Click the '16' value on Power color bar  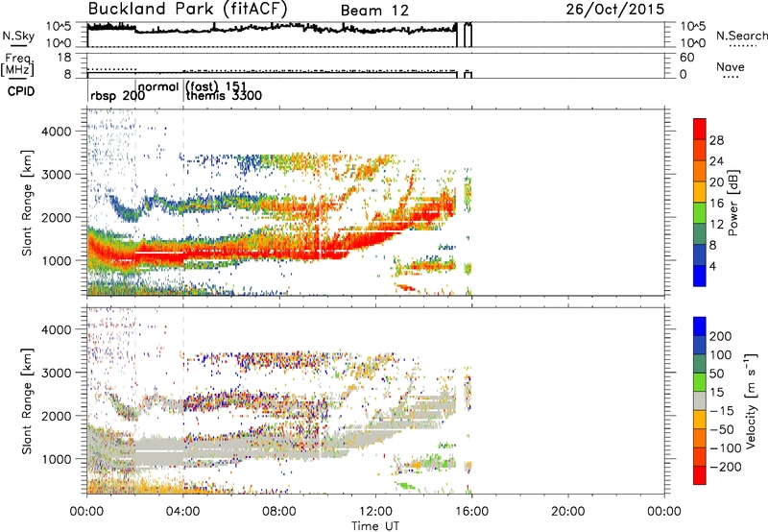[x=716, y=204]
